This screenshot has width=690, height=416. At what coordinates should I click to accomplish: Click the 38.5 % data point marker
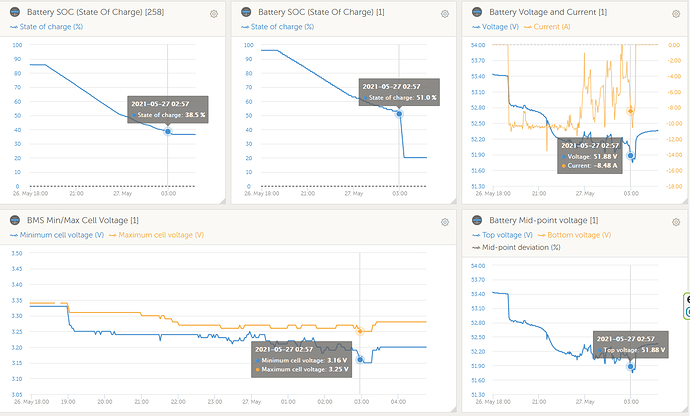[x=168, y=131]
